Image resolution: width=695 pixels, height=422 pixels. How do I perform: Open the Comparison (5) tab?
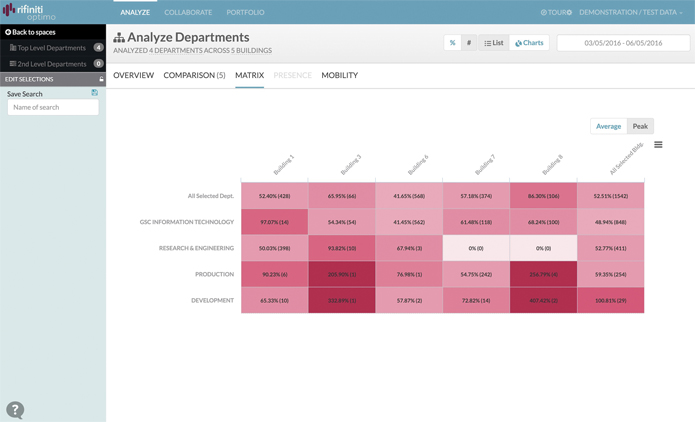coord(194,75)
